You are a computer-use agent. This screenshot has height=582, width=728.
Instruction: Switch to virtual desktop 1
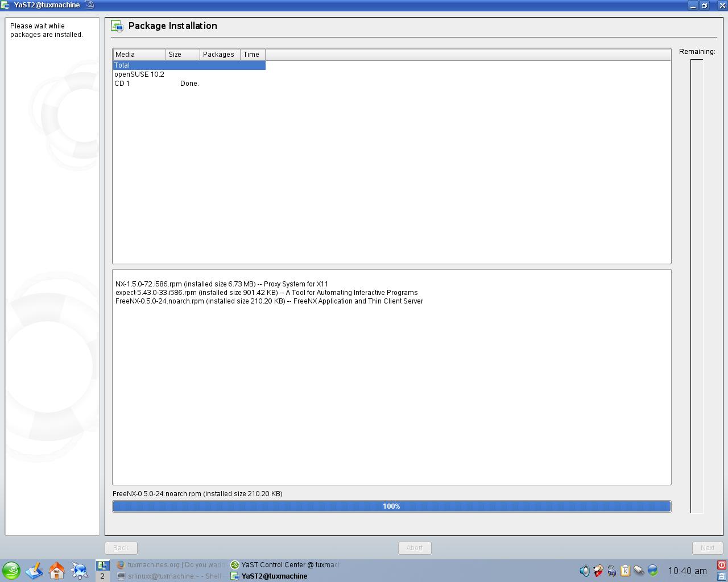click(102, 565)
